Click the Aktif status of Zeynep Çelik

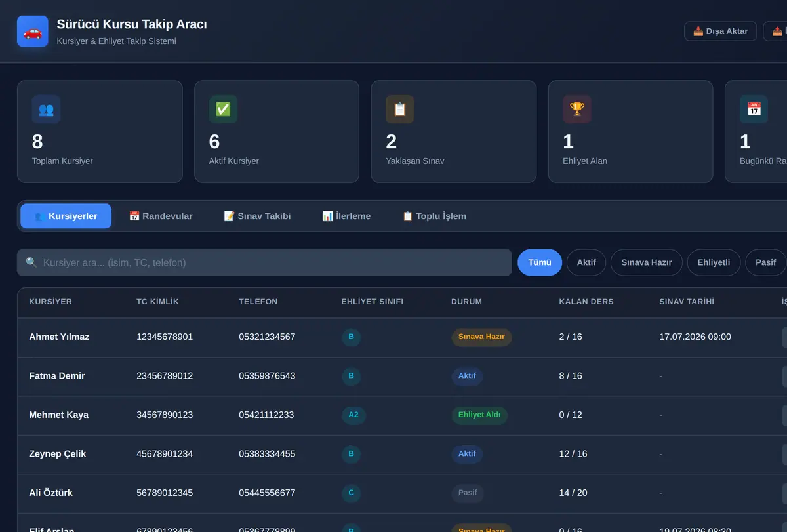[468, 454]
